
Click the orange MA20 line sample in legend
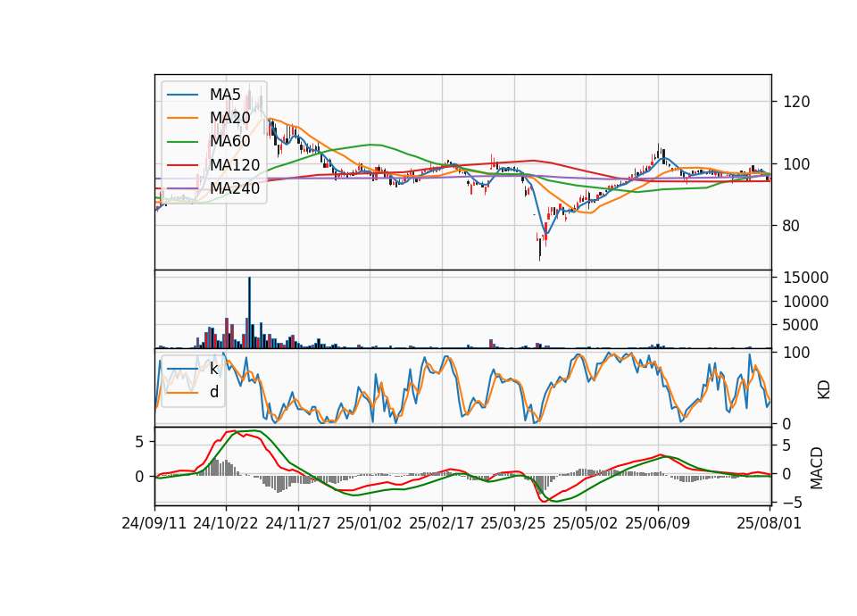point(182,118)
